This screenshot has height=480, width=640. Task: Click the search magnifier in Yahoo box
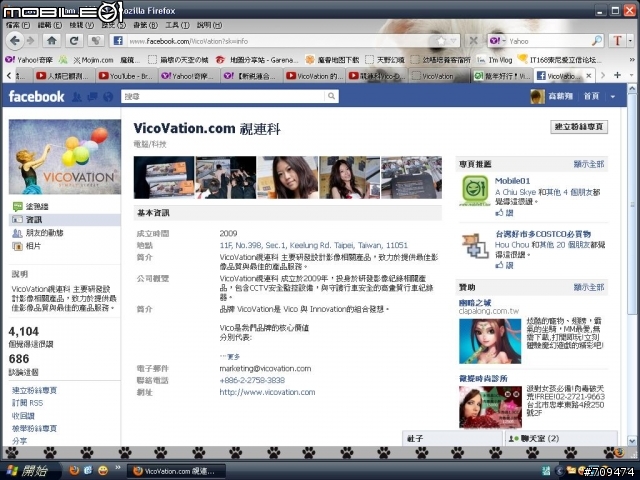(x=597, y=40)
